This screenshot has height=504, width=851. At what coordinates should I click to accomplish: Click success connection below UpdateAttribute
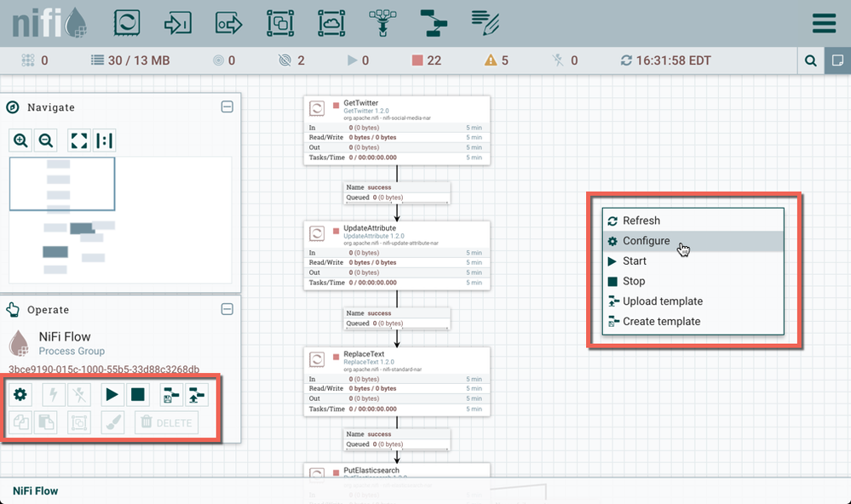coord(397,318)
